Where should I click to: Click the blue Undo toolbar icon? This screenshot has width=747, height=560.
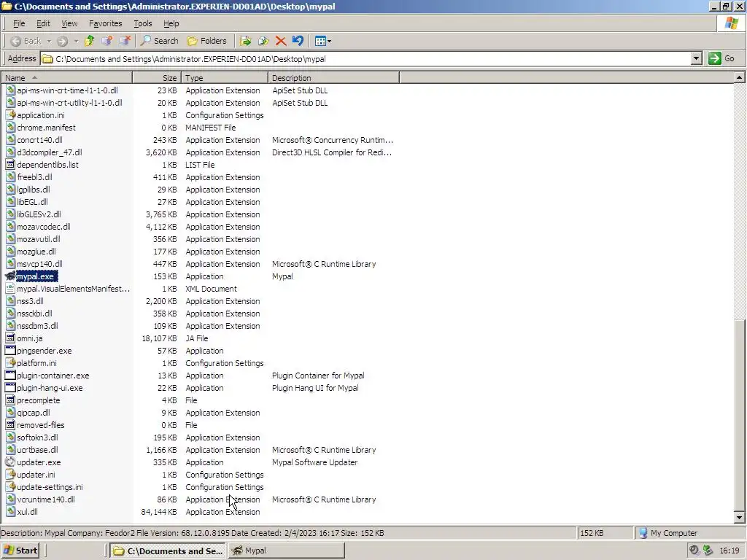click(x=298, y=41)
